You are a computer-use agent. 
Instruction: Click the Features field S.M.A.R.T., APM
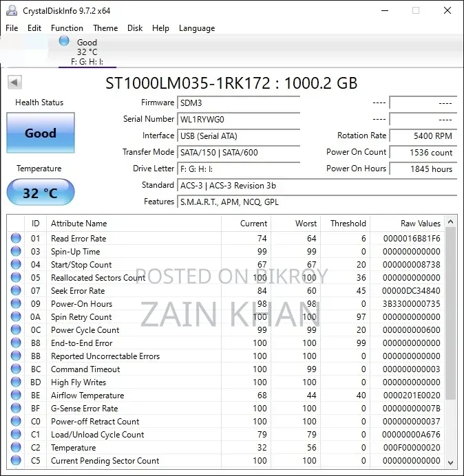click(x=317, y=202)
